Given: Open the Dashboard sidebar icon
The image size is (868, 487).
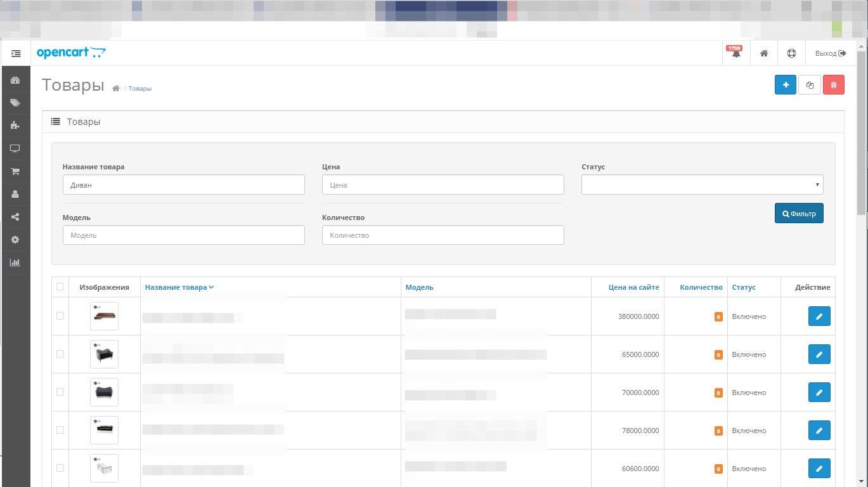Looking at the screenshot, I should click(15, 81).
